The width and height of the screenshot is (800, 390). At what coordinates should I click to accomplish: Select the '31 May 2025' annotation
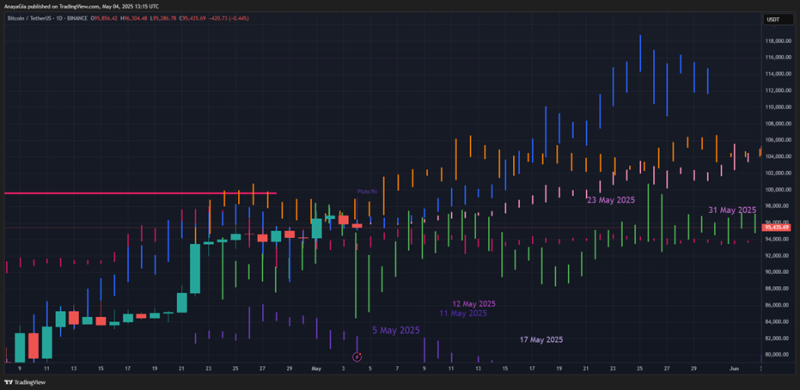coord(732,210)
